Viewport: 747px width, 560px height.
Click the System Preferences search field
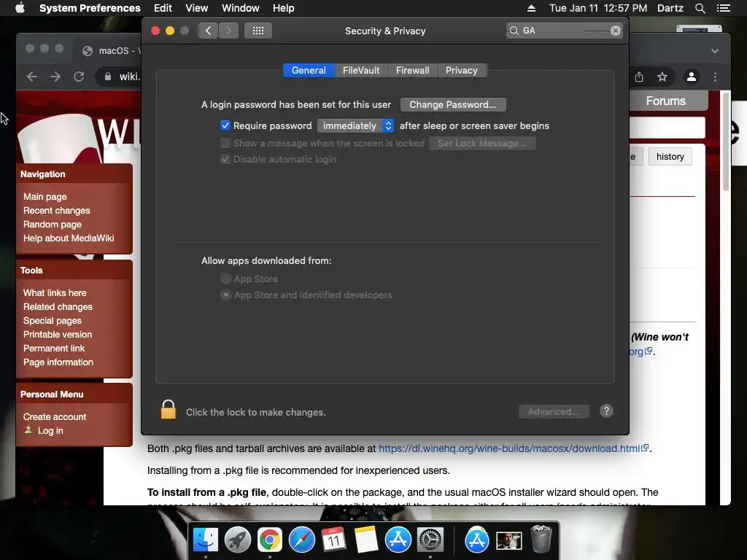click(564, 31)
